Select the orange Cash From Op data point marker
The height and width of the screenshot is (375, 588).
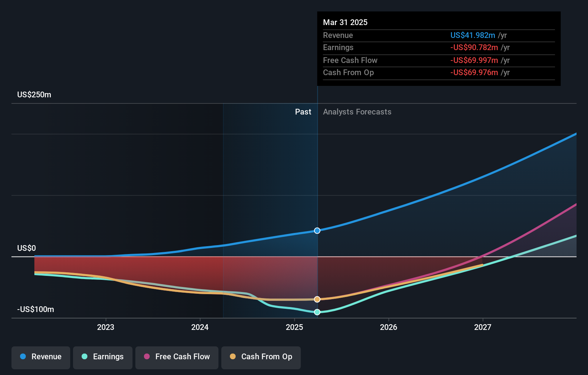317,299
